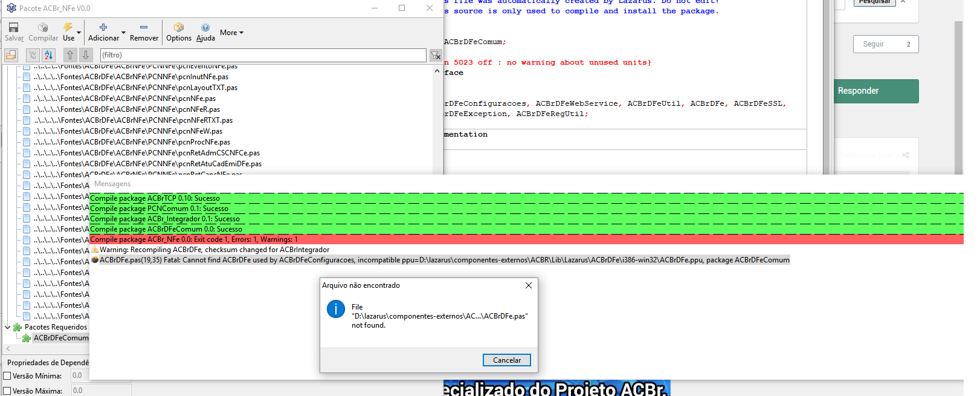Enable the Versão Mínima checkbox
The height and width of the screenshot is (396, 980).
point(7,376)
